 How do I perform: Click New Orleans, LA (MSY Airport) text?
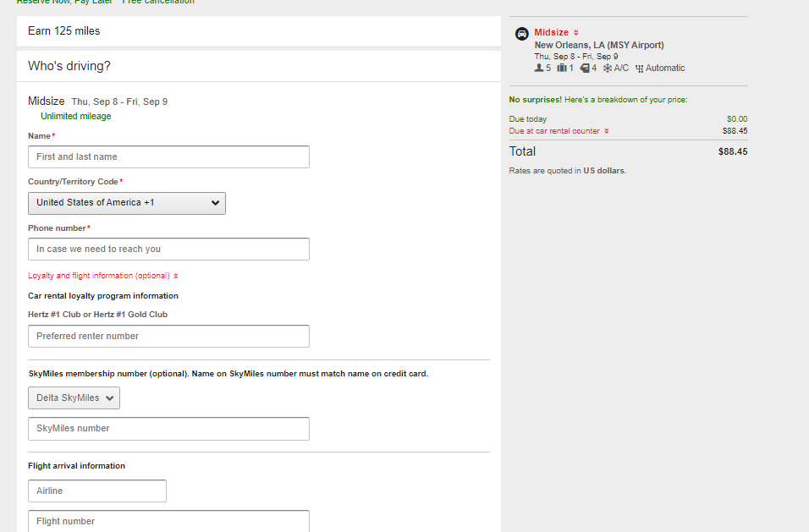pos(599,46)
